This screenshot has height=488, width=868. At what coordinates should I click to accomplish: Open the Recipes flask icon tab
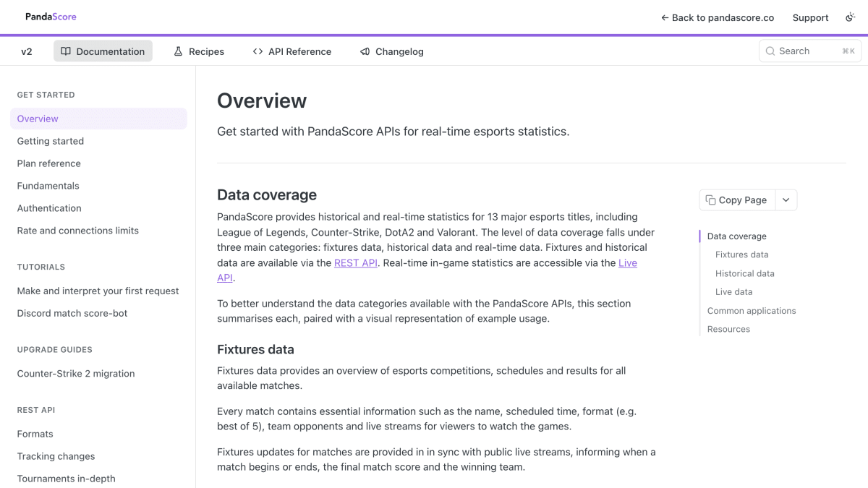199,51
